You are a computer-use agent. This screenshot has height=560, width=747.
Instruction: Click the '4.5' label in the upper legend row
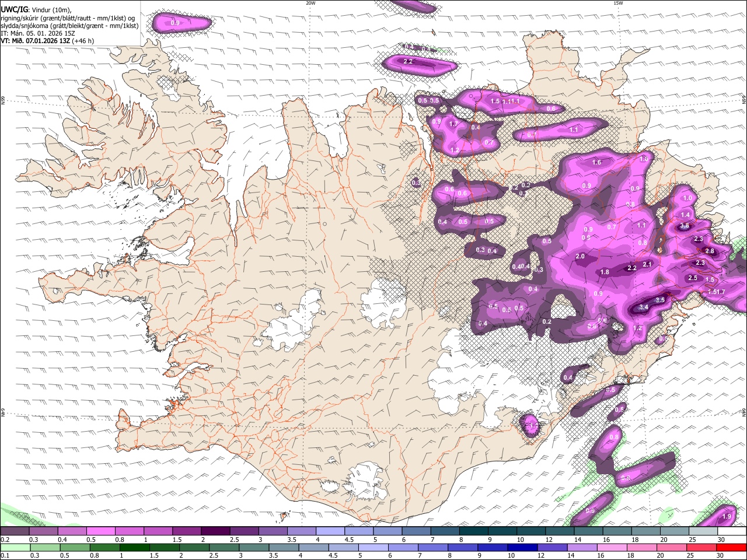pyautogui.click(x=350, y=540)
